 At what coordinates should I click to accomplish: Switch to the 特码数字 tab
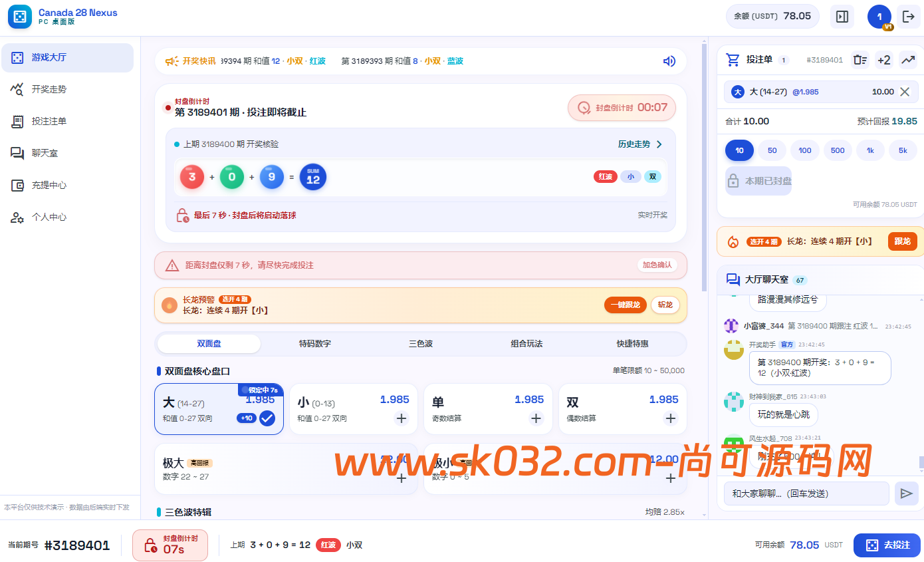point(315,344)
